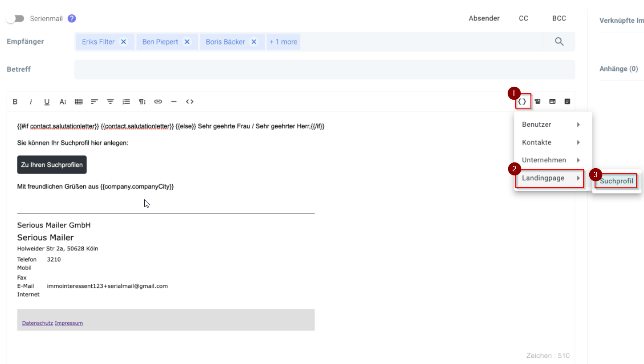Image resolution: width=644 pixels, height=364 pixels.
Task: Show the "+ 1 more" recipients
Action: pos(283,42)
